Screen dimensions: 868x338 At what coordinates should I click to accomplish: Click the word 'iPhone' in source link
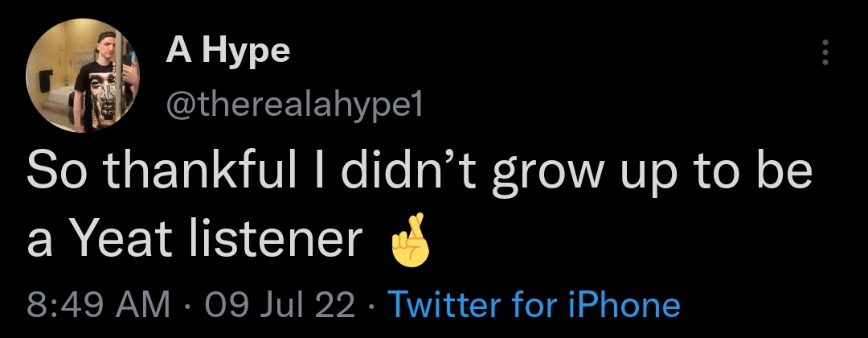[625, 306]
